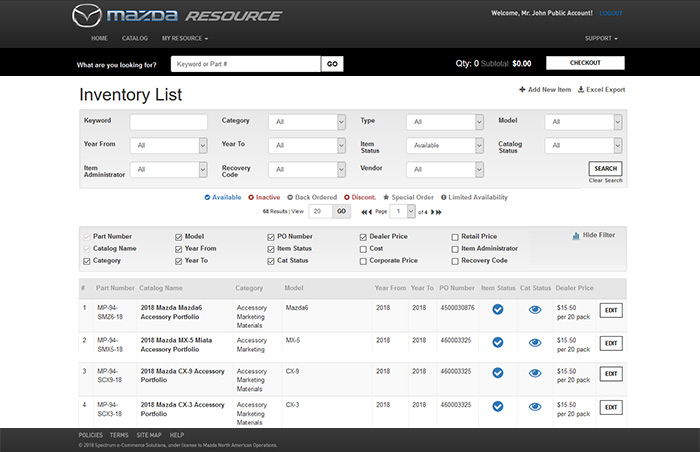Click the Excel Export download icon
Screen dimensions: 700x452
(x=581, y=90)
